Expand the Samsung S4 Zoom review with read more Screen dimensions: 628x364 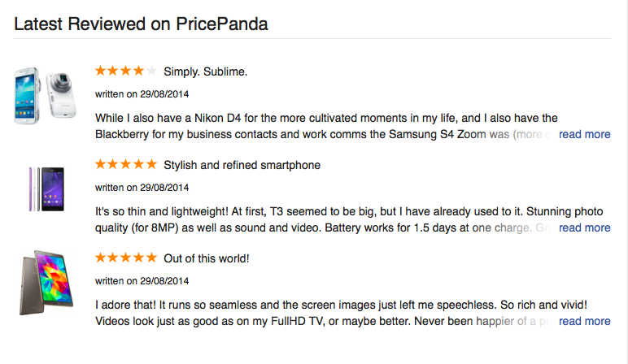tap(584, 134)
